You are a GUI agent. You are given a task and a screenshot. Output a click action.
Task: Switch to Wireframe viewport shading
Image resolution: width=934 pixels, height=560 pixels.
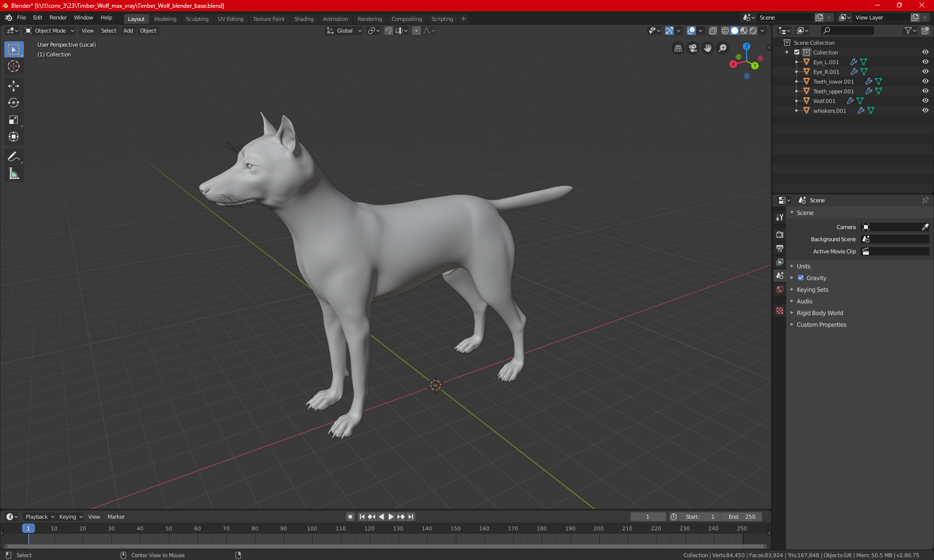[725, 31]
